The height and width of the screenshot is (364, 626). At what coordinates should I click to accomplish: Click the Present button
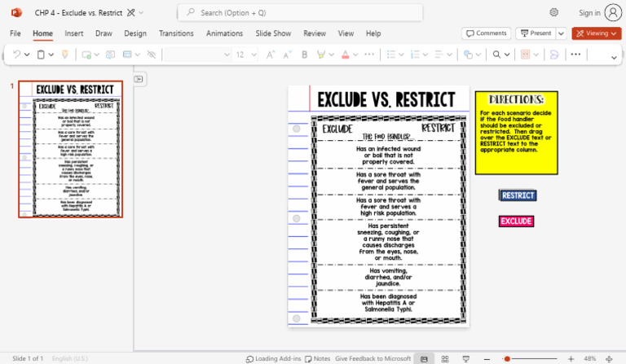pos(536,33)
